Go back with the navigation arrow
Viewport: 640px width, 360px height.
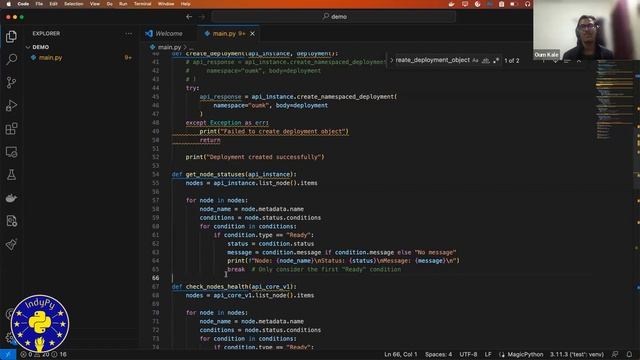pyautogui.click(x=189, y=17)
